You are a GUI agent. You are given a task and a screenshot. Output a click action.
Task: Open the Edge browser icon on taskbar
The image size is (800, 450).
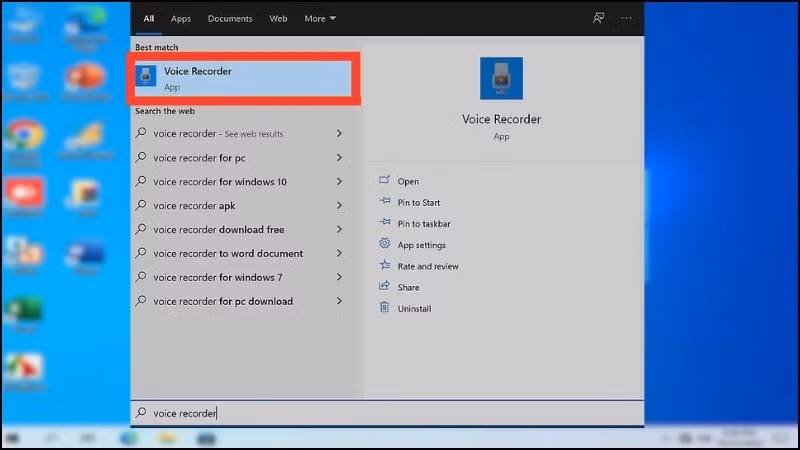pos(129,438)
